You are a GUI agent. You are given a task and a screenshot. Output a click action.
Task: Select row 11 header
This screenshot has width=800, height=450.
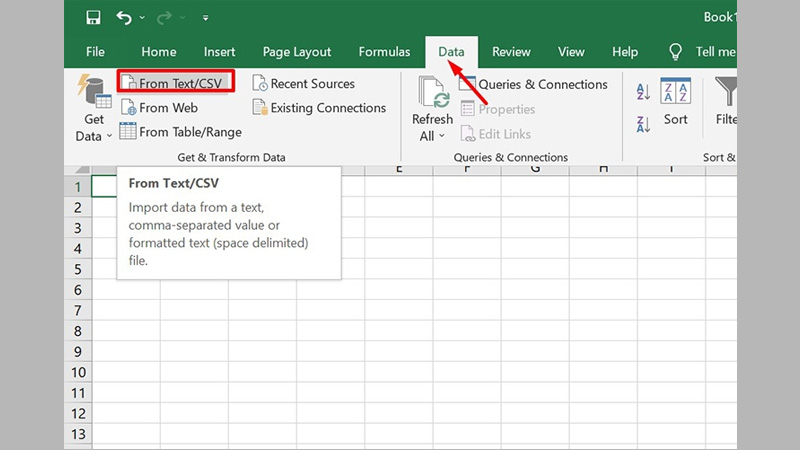coord(78,393)
